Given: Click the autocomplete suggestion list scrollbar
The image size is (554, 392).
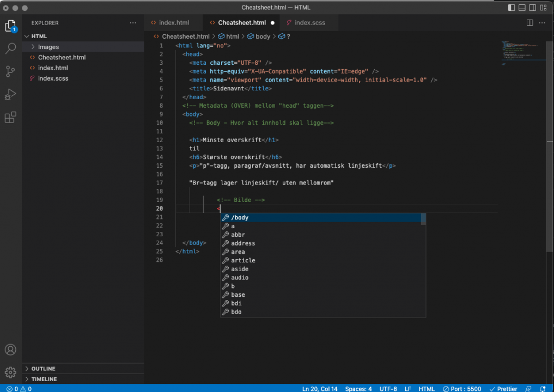Looking at the screenshot, I should 423,219.
